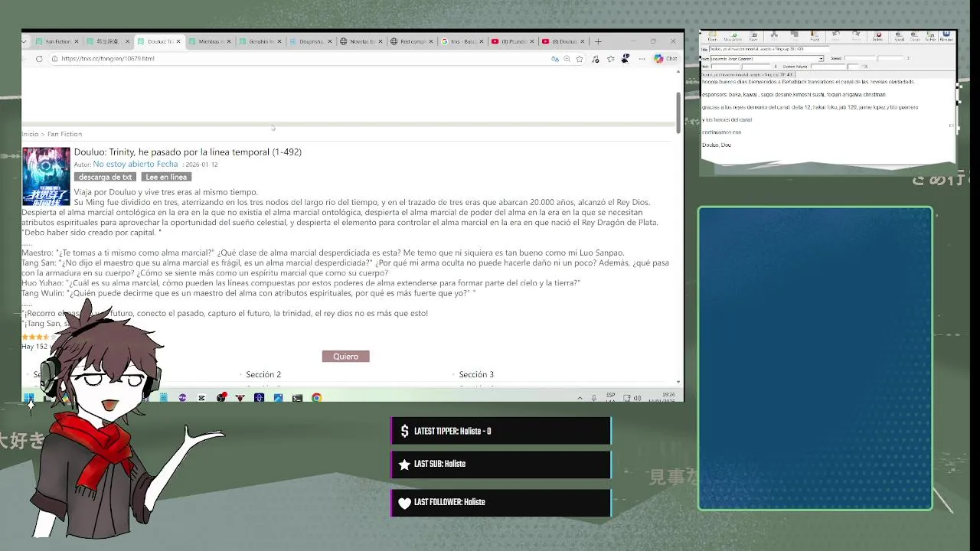980x551 pixels.
Task: Click the novel cover thumbnail
Action: (x=46, y=176)
